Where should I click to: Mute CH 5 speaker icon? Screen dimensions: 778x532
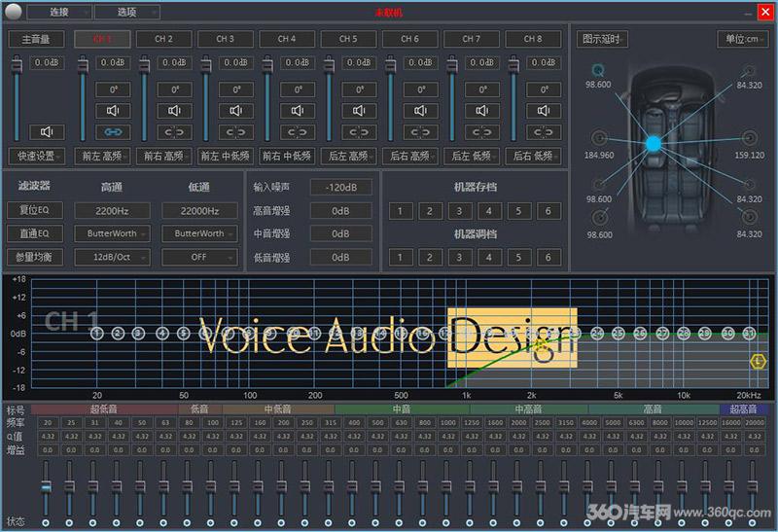359,111
